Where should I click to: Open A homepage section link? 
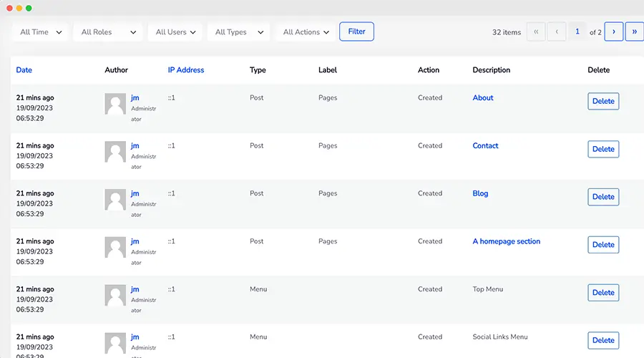pyautogui.click(x=506, y=241)
